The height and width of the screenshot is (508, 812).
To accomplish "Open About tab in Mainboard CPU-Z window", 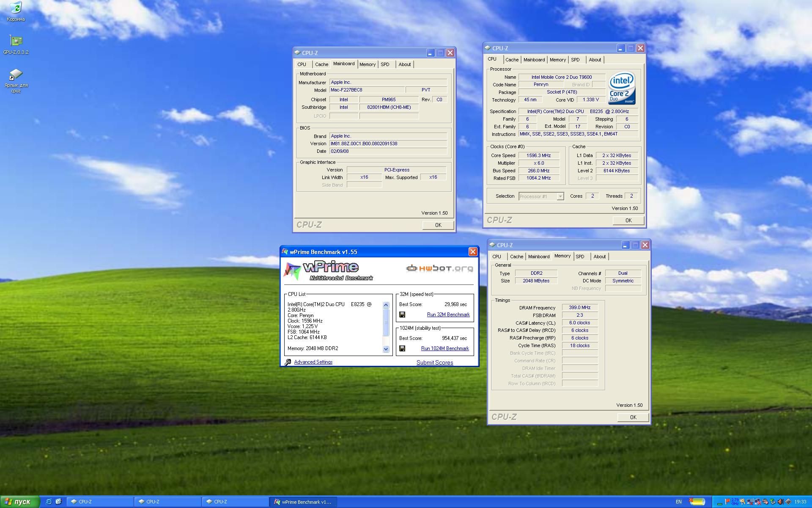I will click(x=405, y=64).
